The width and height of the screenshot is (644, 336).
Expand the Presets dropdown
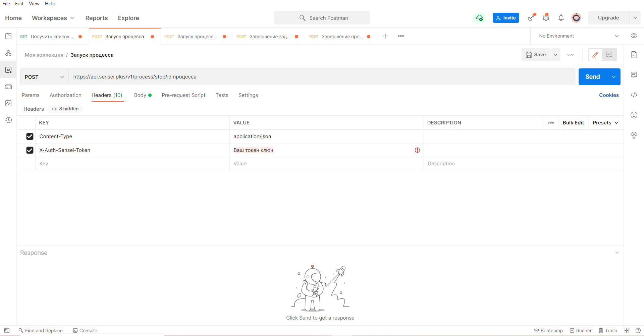click(605, 123)
